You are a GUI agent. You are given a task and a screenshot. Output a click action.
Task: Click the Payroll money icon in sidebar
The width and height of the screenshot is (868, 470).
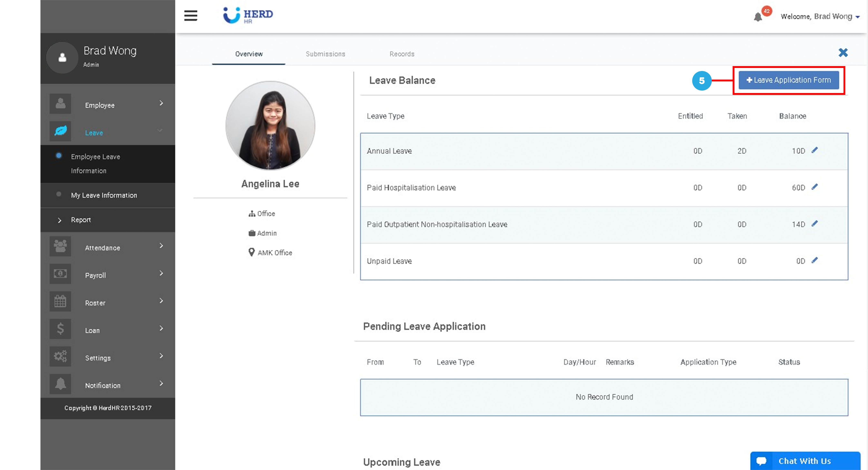(60, 274)
